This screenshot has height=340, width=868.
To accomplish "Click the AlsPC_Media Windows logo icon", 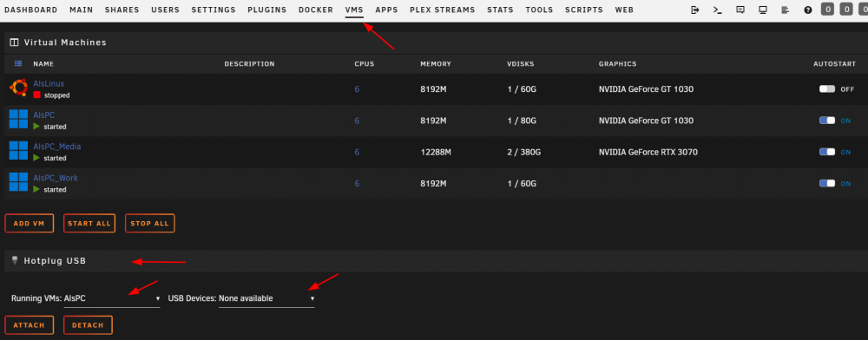I will [x=18, y=150].
